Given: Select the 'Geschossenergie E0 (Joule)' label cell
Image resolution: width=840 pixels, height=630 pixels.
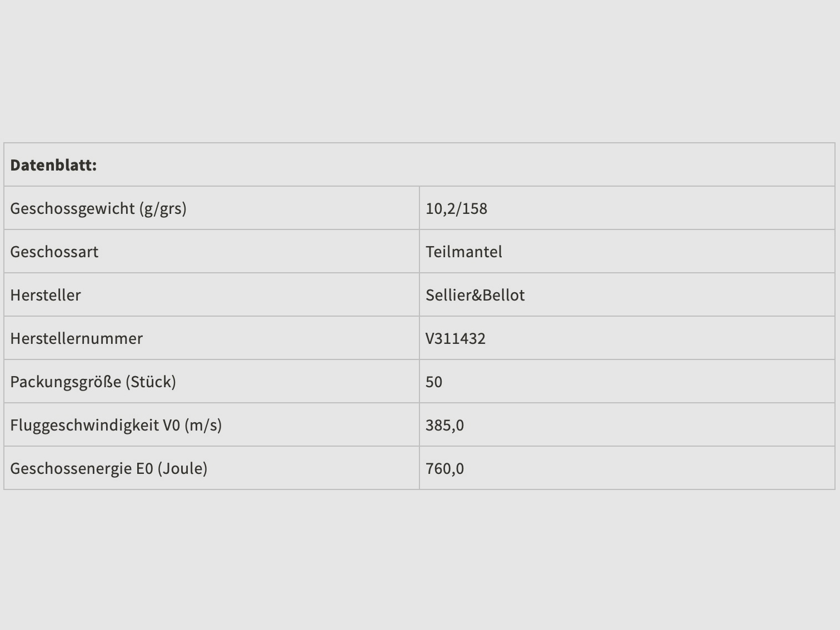Looking at the screenshot, I should (x=108, y=468).
